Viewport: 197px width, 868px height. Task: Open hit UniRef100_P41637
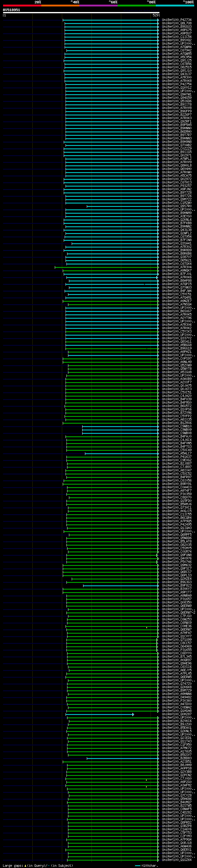[177, 457]
